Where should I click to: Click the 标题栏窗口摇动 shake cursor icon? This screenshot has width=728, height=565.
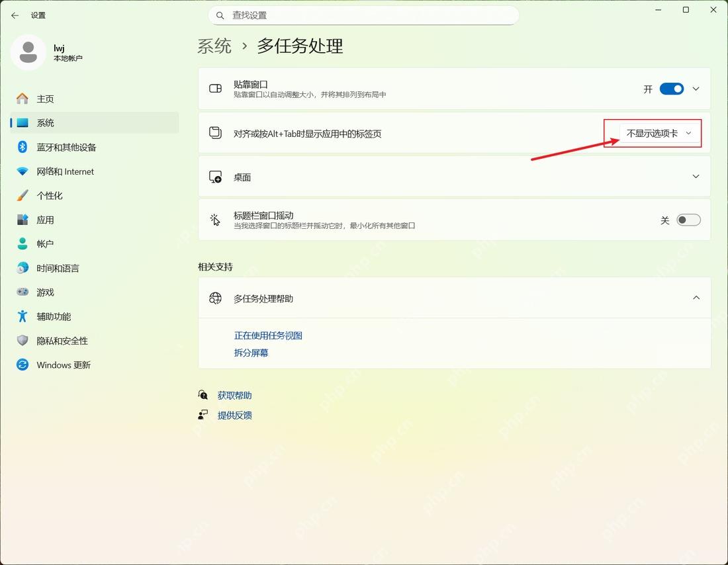(x=216, y=220)
